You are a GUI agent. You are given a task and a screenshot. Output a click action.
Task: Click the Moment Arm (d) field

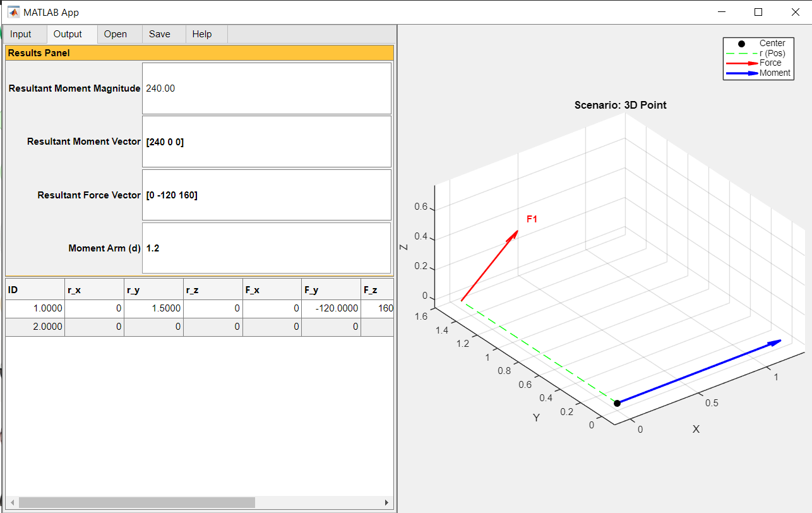266,248
